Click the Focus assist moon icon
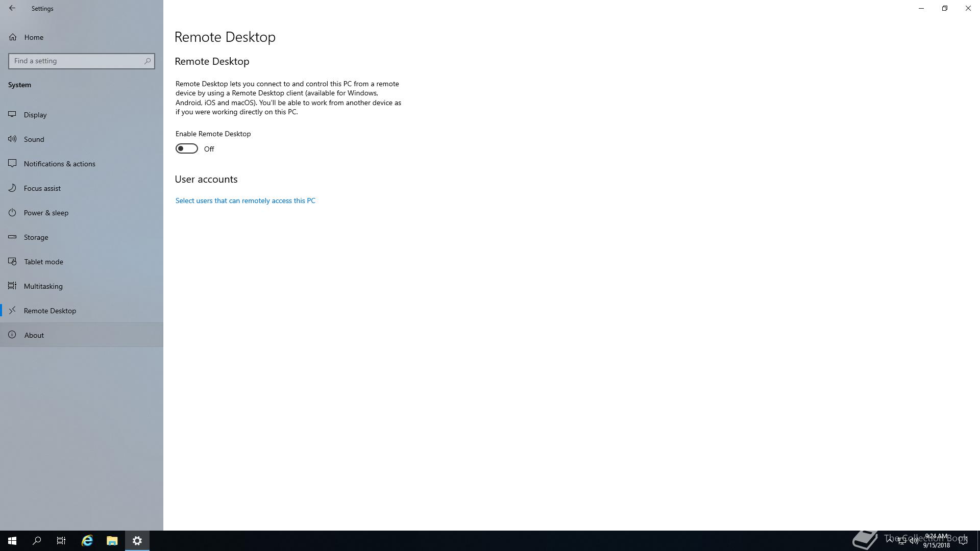The image size is (980, 551). [12, 188]
